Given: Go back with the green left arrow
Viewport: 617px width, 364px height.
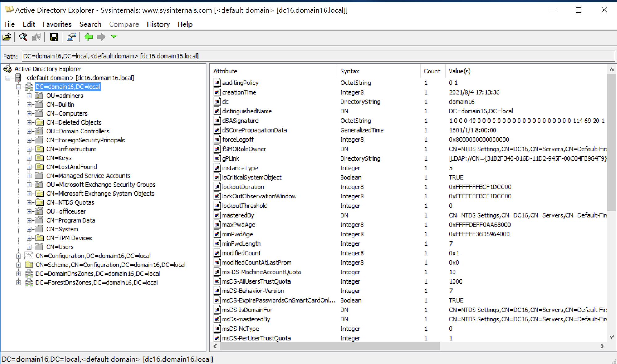Looking at the screenshot, I should pos(89,37).
